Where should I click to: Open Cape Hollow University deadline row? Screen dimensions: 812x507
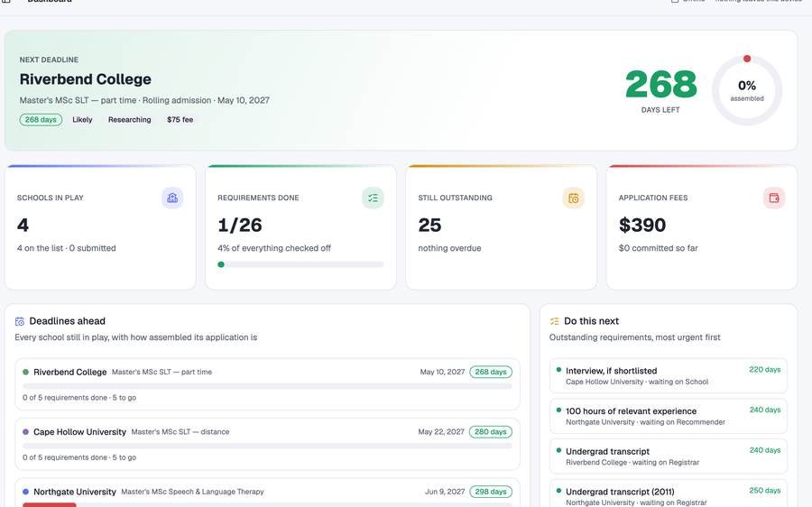coord(267,445)
